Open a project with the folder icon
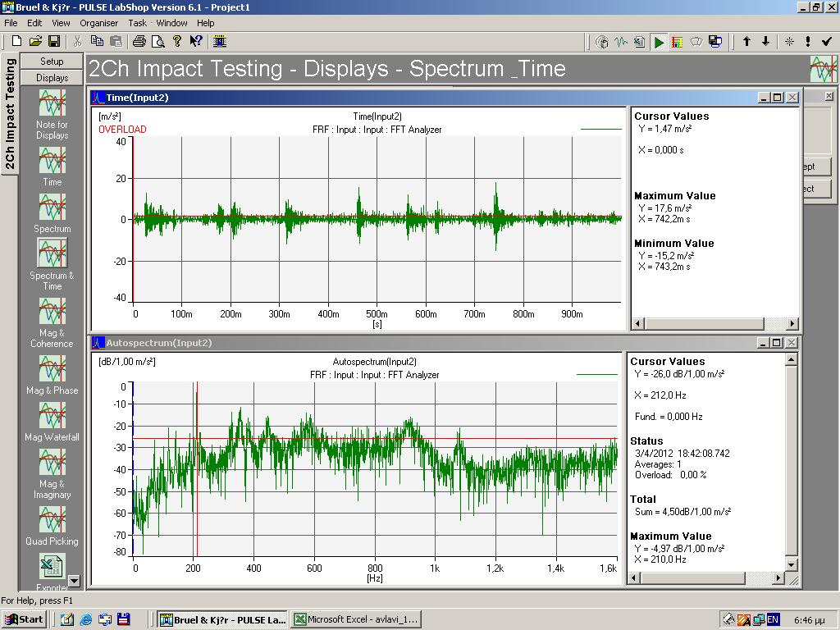Screen dimensions: 840x630 35,41
